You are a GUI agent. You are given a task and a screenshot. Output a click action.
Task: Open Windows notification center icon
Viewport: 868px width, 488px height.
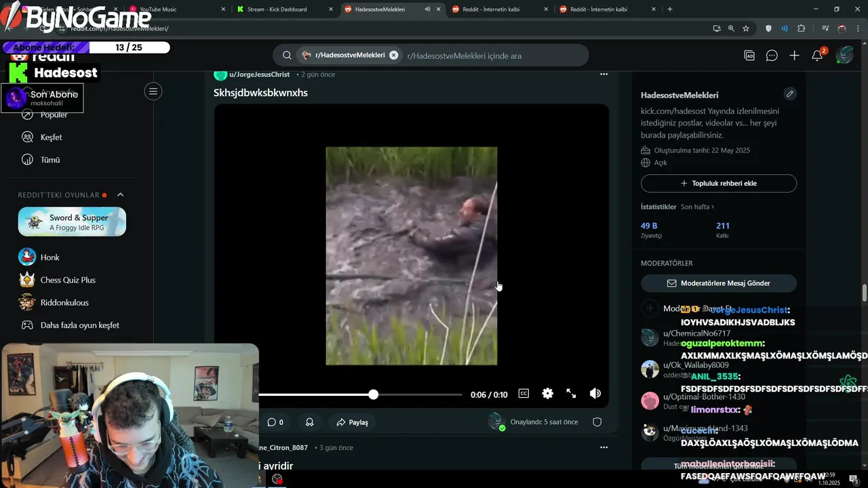(854, 480)
